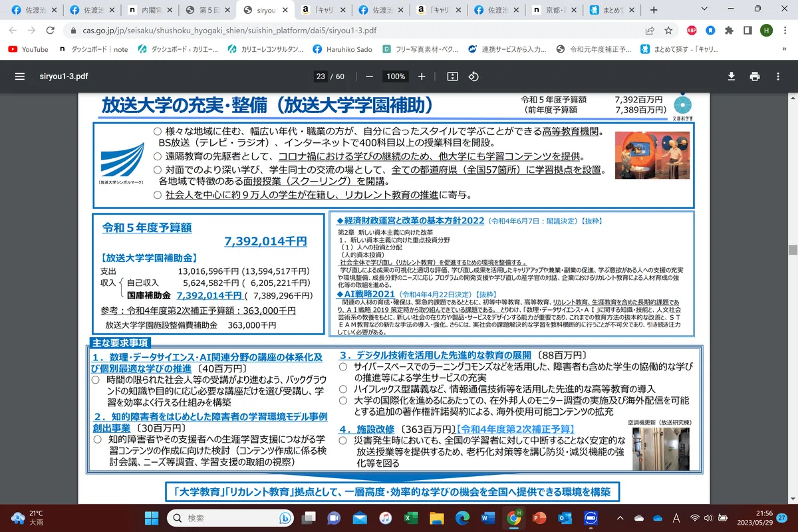The height and width of the screenshot is (532, 798).
Task: Click the blue bookmark extension icon
Action: [x=710, y=31]
